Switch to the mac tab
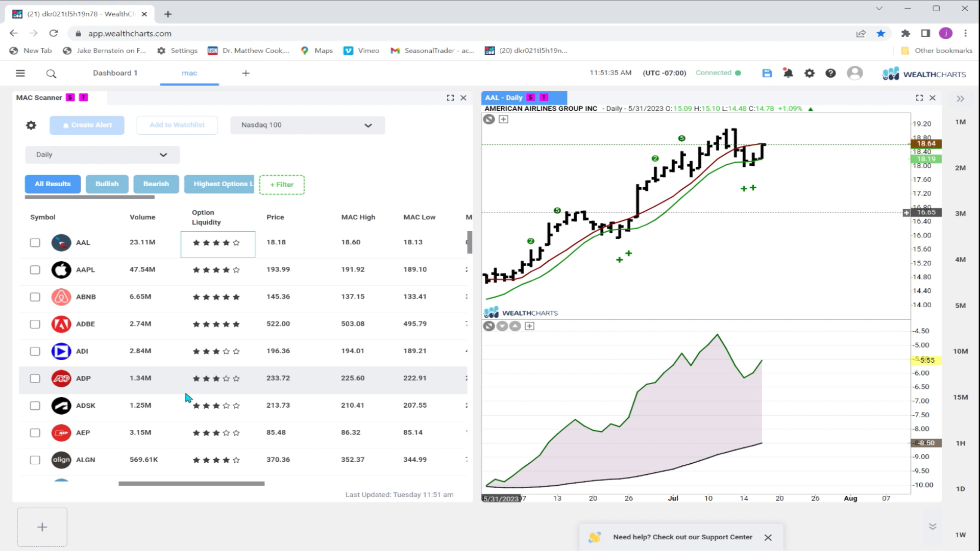980x551 pixels. tap(189, 73)
